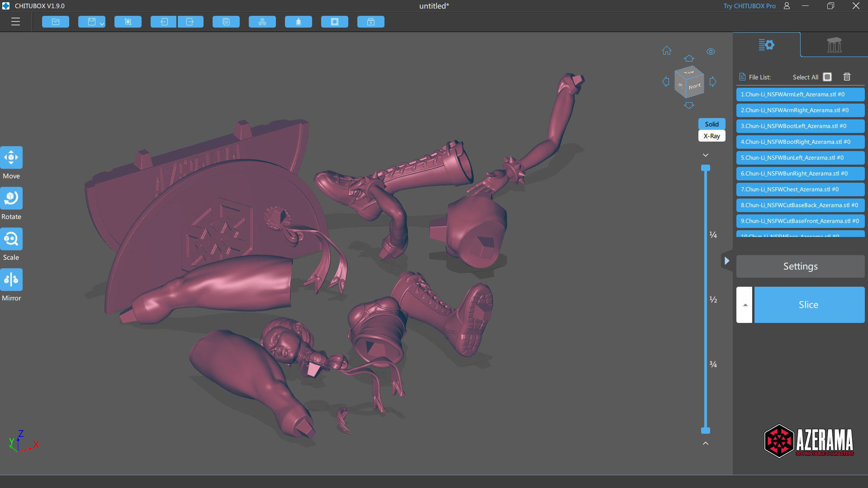Screen dimensions: 868x488
Task: Click the Copy model toolbar icon
Action: (x=226, y=22)
